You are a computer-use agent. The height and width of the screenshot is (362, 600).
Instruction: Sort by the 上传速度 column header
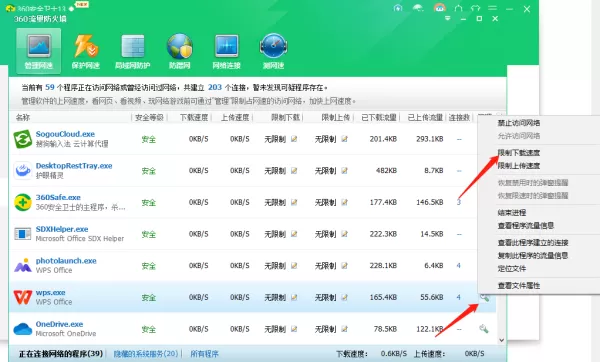pyautogui.click(x=235, y=117)
